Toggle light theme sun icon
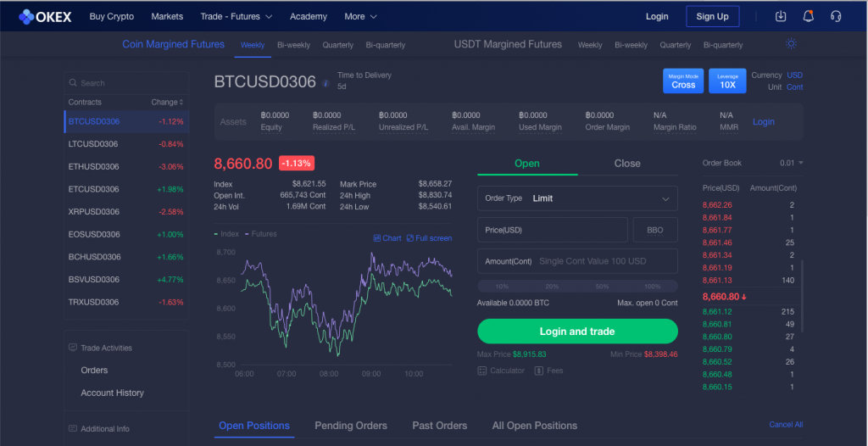868x446 pixels. coord(791,44)
